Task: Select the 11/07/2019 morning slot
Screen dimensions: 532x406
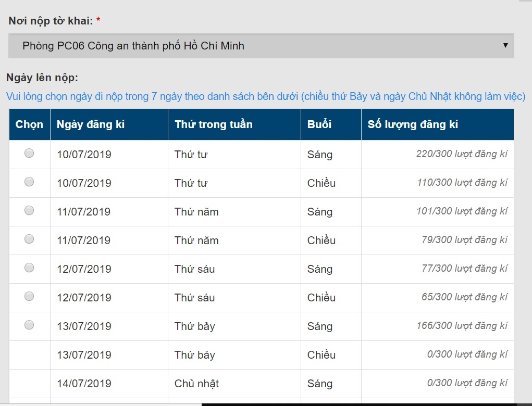Action: [29, 209]
